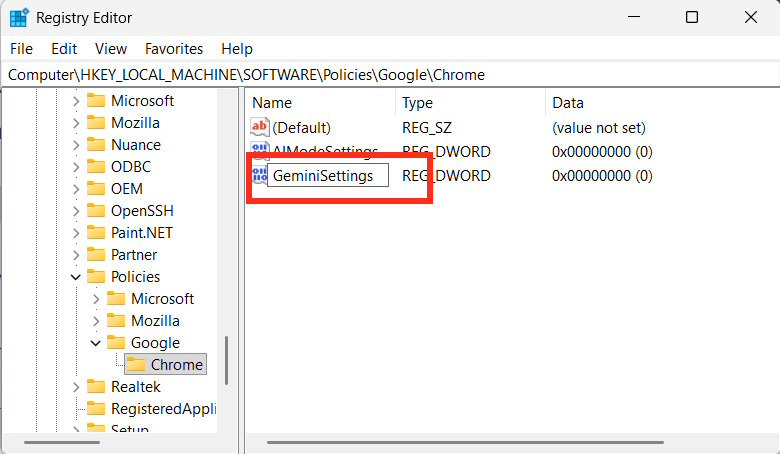The image size is (780, 454).
Task: Close the Registry Editor window
Action: pos(751,17)
